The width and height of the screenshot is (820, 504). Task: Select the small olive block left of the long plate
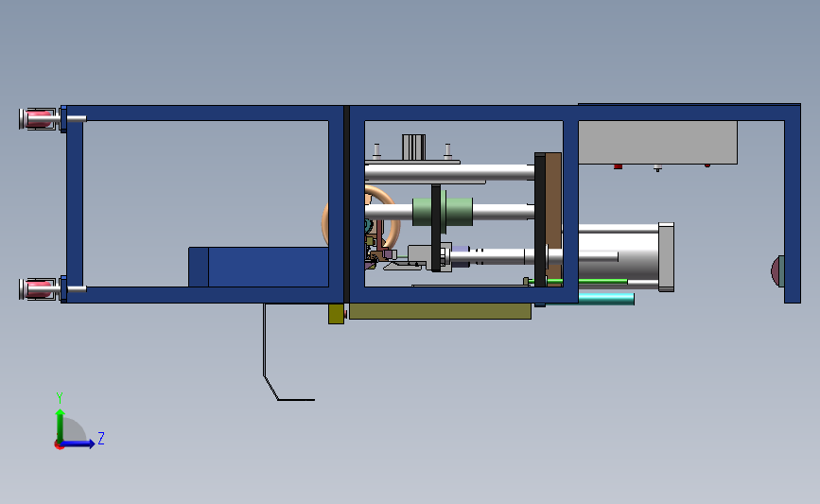337,314
